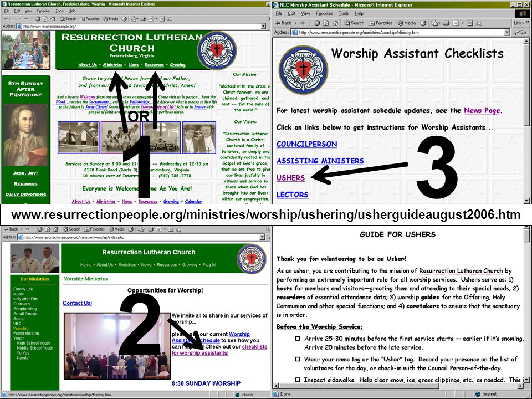Screen dimensions: 532x399
Task: Open Help menu in RLC Ministry Assistant Schedule window
Action: pos(359,13)
